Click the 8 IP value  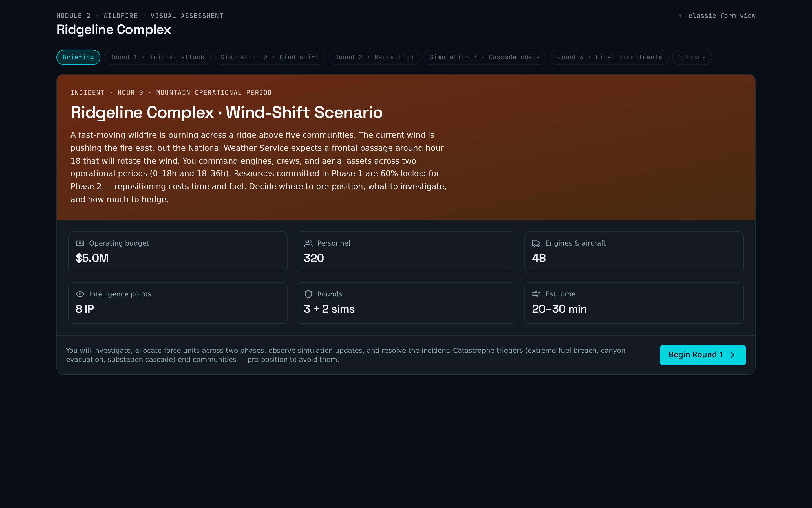coord(85,309)
